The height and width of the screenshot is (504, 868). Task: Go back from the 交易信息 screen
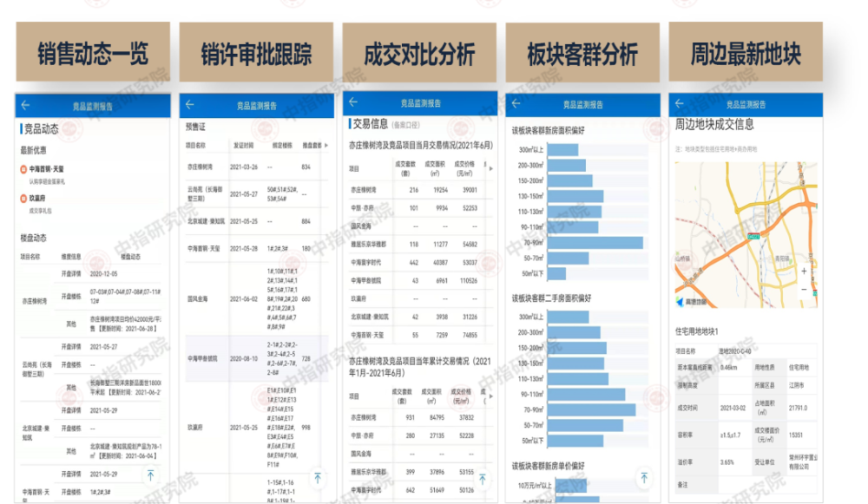[353, 101]
